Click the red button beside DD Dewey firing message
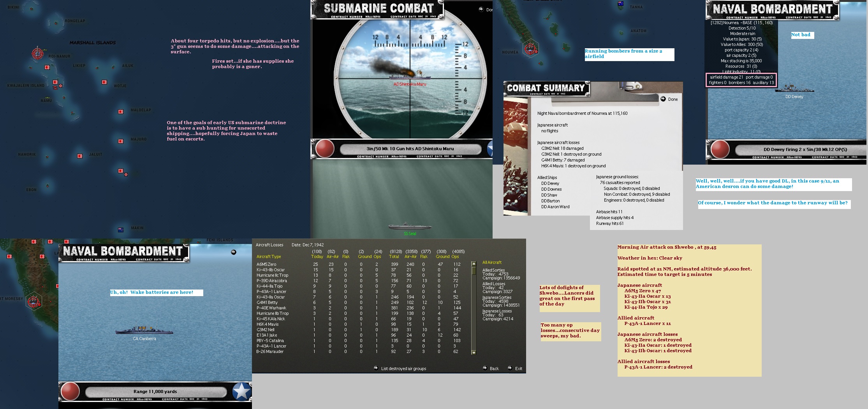The height and width of the screenshot is (409, 868). click(720, 149)
